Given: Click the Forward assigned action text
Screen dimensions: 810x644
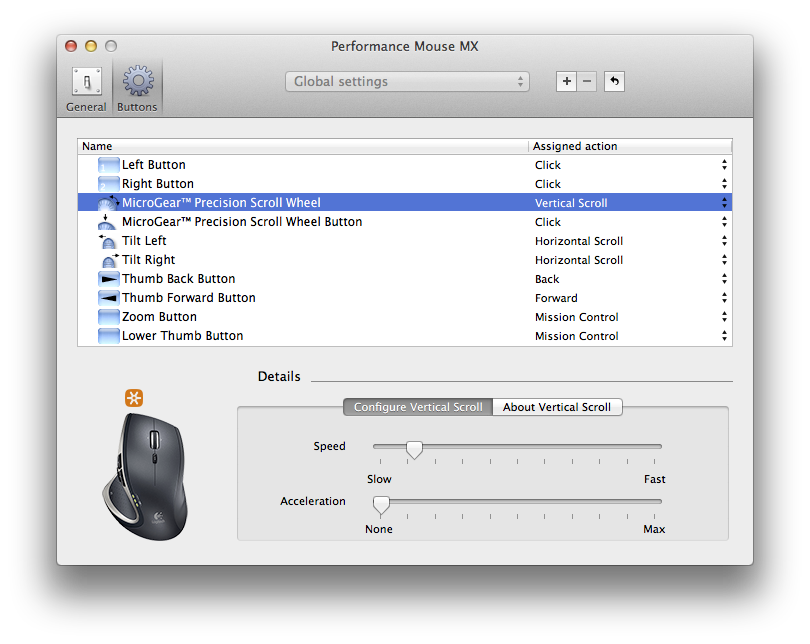Looking at the screenshot, I should click(x=556, y=298).
